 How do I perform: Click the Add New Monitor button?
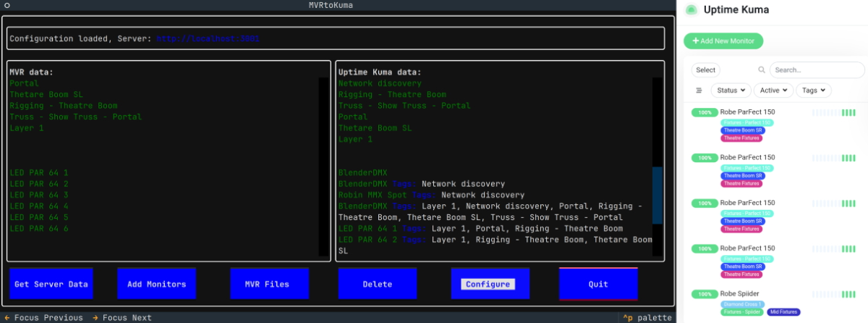click(723, 41)
